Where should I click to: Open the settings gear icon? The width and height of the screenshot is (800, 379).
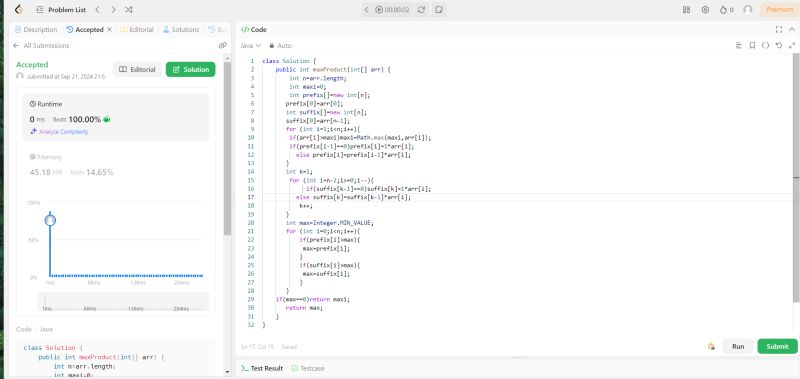[705, 10]
